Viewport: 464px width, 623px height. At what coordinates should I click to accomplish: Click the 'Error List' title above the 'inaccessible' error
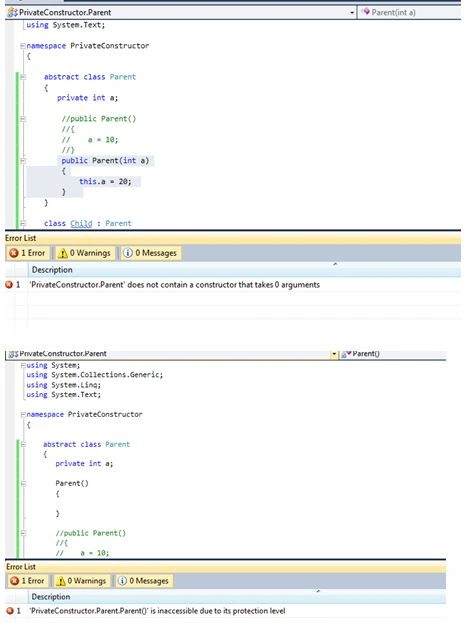click(21, 567)
